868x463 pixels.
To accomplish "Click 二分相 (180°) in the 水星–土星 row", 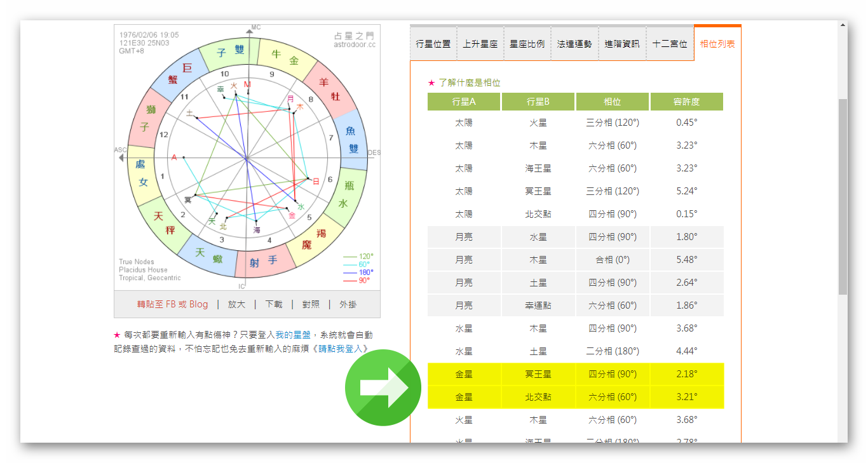I will (x=613, y=351).
